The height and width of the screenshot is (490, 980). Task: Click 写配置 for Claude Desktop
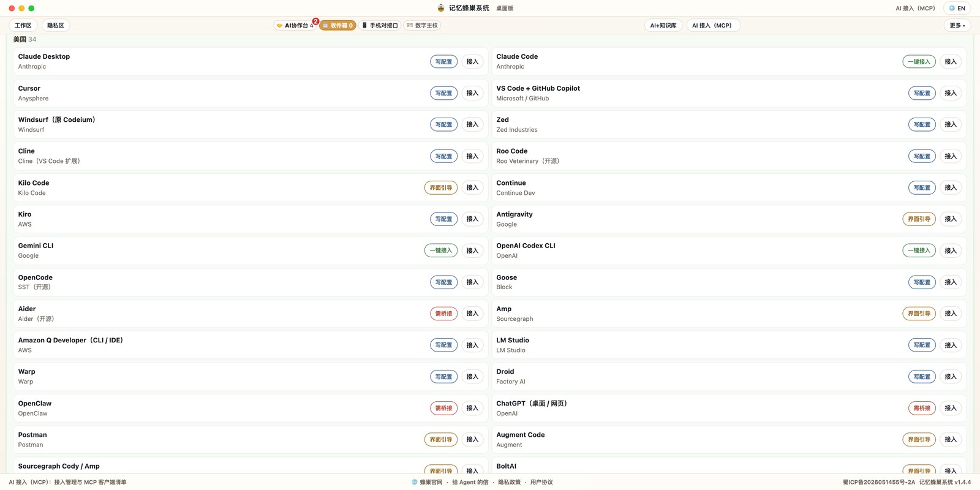click(x=443, y=62)
